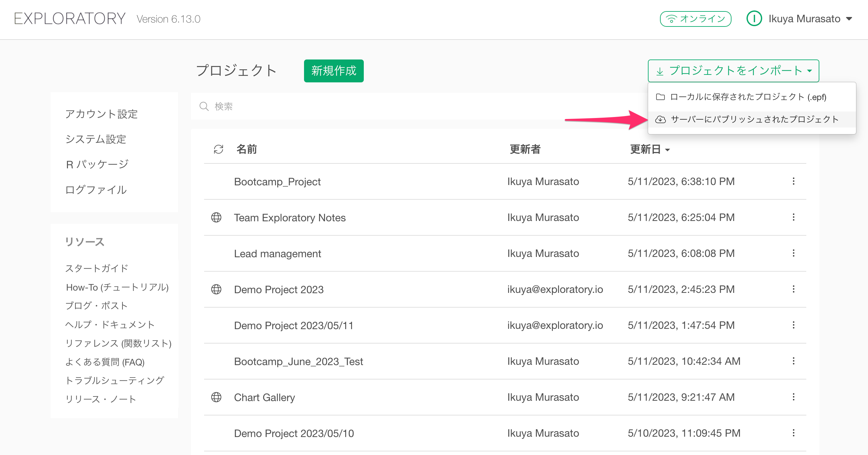Click globe icon beside Demo Project 2023
868x455 pixels.
point(216,289)
